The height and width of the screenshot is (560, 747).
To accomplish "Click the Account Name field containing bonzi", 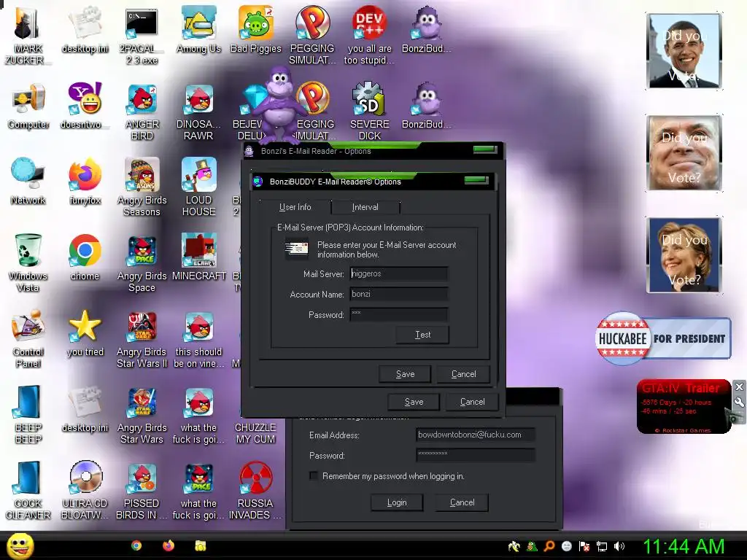I will (x=399, y=295).
